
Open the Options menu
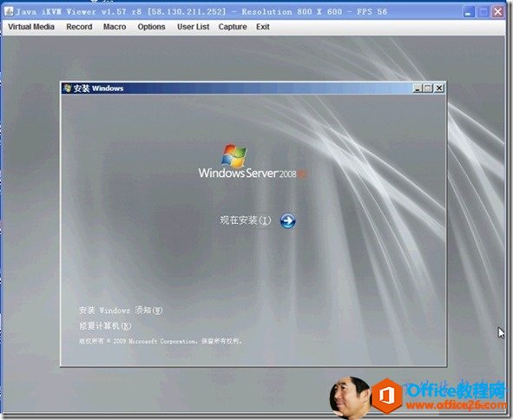pyautogui.click(x=151, y=27)
